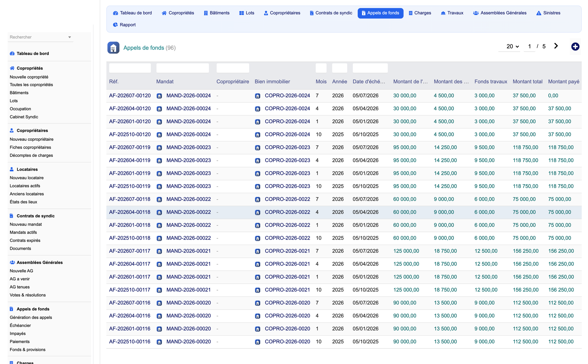Open Génération des appels in sidebar
The width and height of the screenshot is (588, 364).
coord(31,317)
